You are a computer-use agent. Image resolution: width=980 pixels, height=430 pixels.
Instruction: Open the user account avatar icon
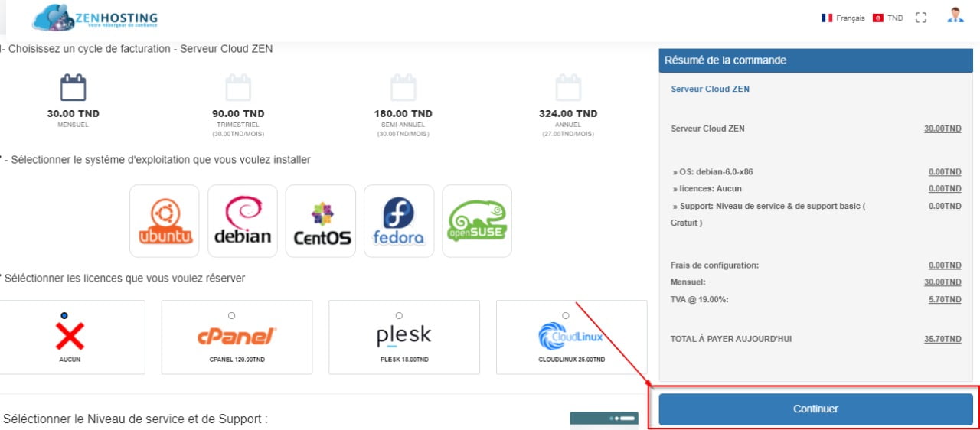point(955,16)
